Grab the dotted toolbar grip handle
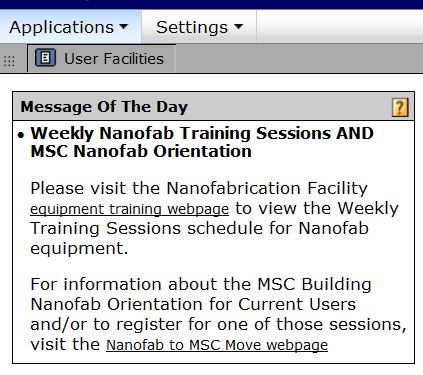 (9, 61)
